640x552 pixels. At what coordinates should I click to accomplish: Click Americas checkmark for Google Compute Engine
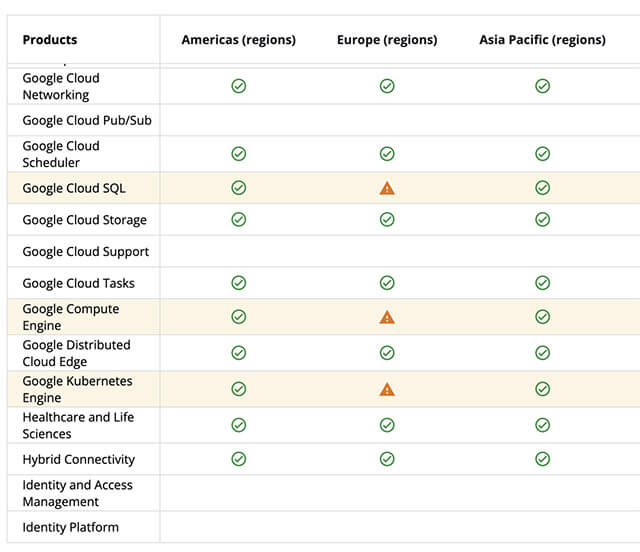239,317
